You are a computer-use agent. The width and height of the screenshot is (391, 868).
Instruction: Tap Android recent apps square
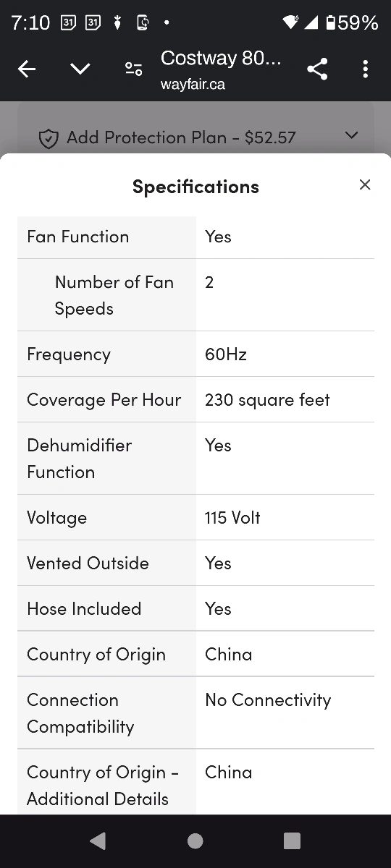(292, 841)
